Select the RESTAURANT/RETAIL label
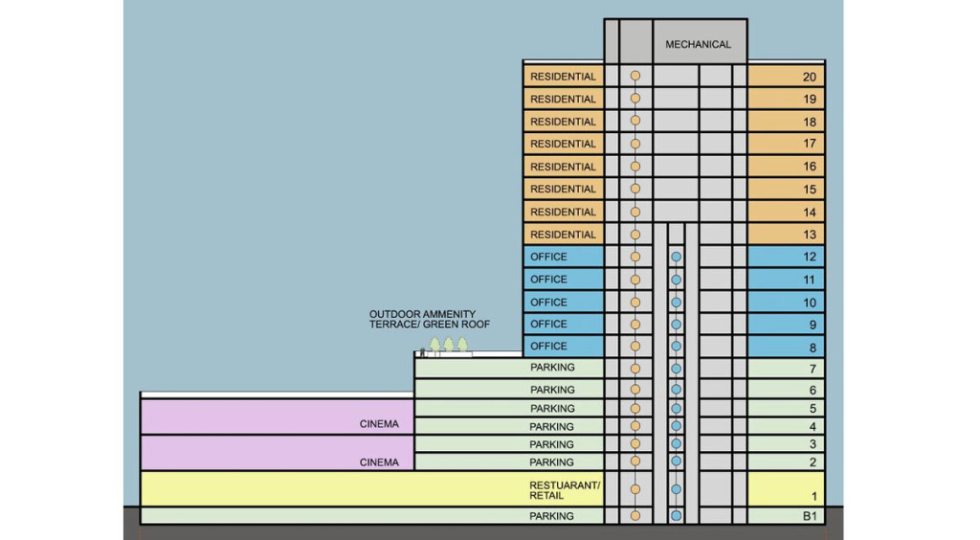 click(565, 491)
